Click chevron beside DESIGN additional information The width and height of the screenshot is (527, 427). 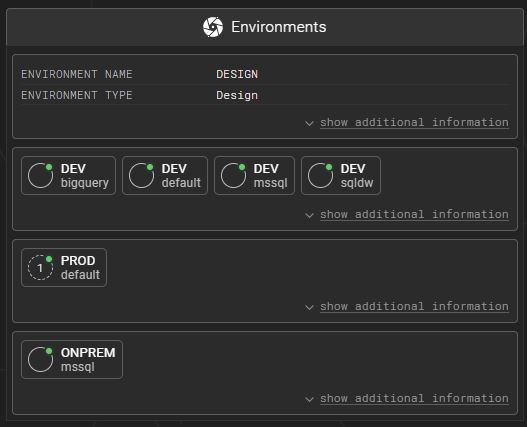click(309, 123)
